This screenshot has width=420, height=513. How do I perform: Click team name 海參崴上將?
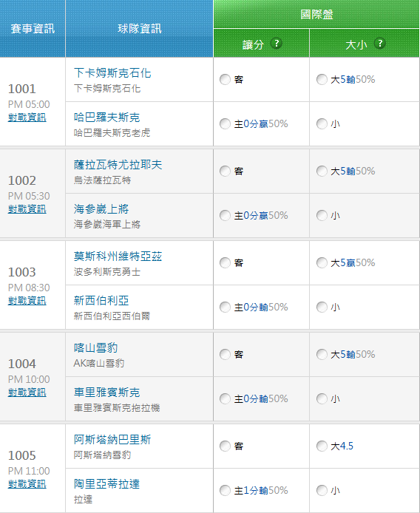(x=101, y=208)
